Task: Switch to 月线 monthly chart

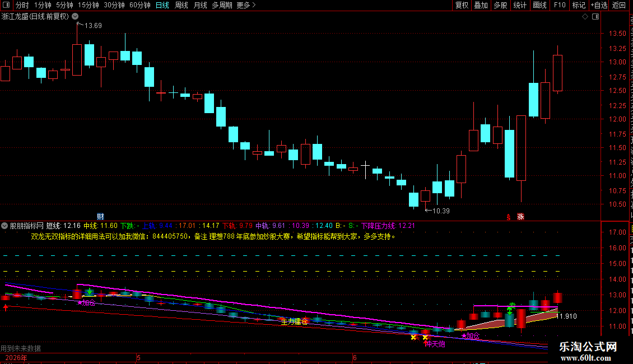Action: (x=200, y=5)
